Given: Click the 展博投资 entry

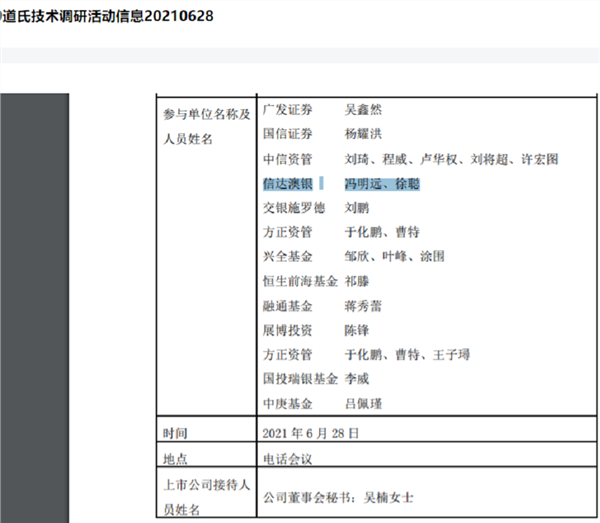Looking at the screenshot, I should coord(288,330).
